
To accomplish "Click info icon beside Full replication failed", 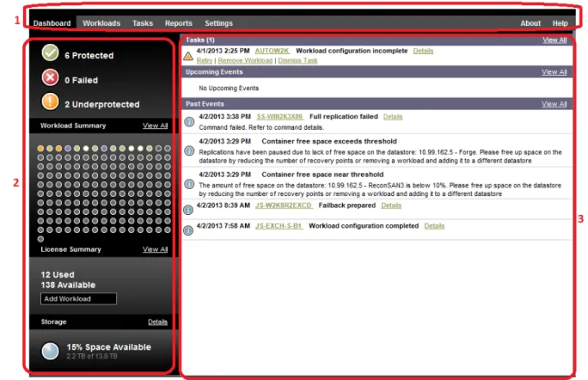I will click(189, 121).
